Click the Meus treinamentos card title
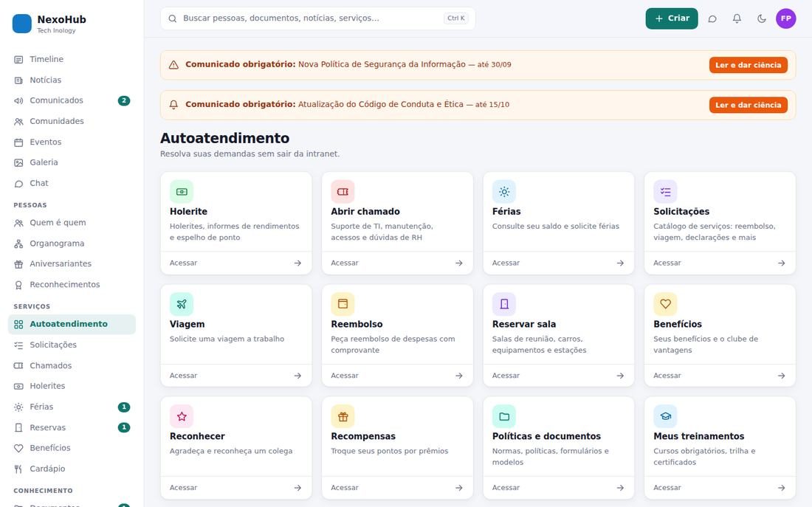This screenshot has width=812, height=507. pos(698,436)
